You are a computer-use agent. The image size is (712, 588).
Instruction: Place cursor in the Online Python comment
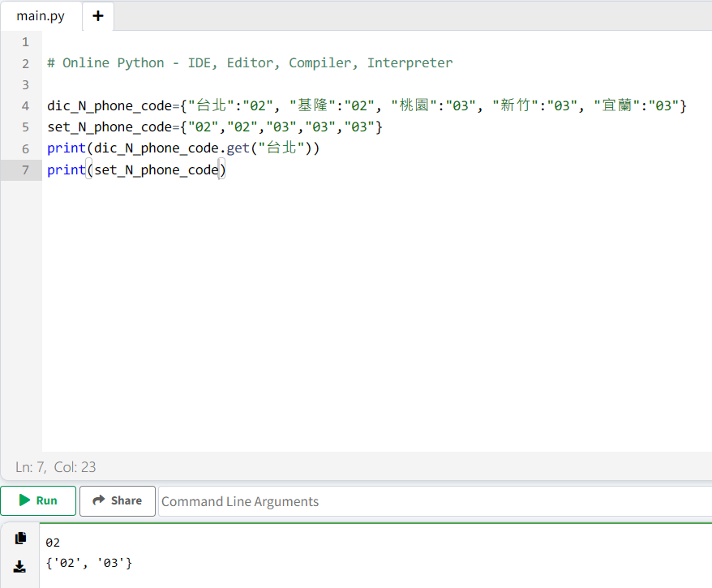pyautogui.click(x=250, y=62)
